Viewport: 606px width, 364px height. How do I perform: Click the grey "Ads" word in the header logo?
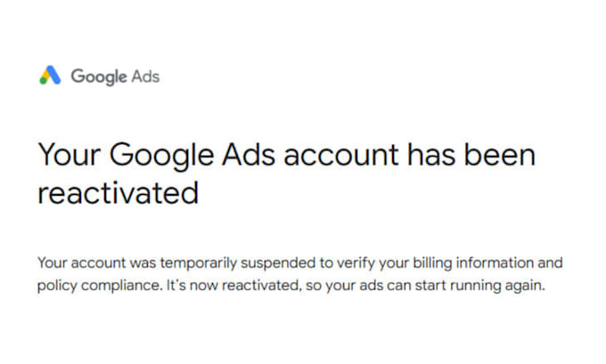145,77
